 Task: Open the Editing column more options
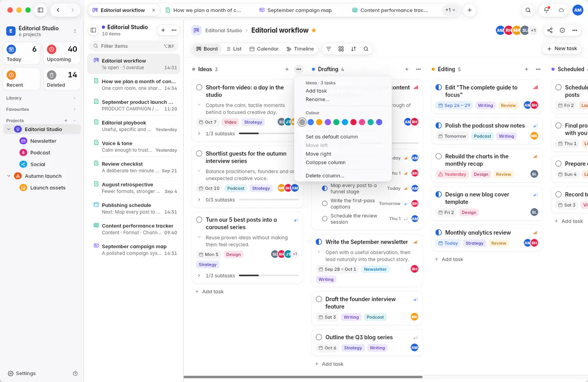(538, 69)
